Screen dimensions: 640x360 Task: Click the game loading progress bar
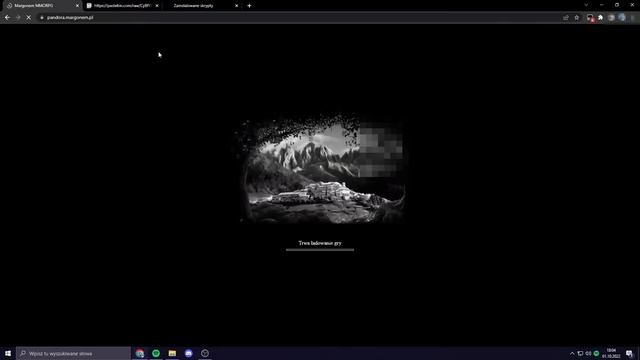tap(320, 249)
